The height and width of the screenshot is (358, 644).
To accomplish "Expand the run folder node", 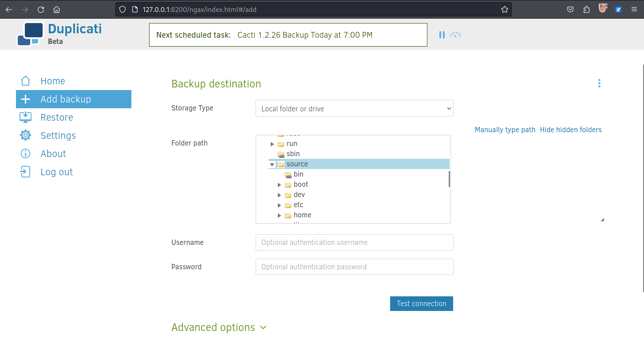I will click(273, 144).
